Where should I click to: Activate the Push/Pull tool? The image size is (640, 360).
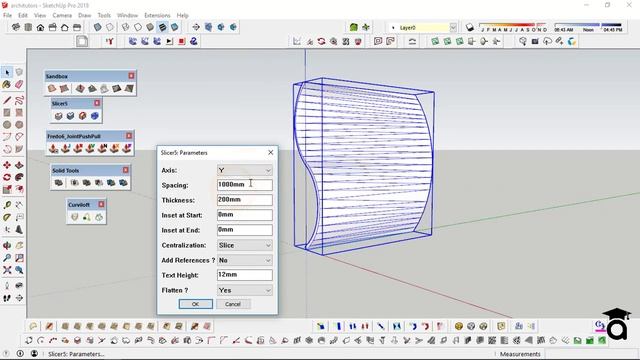(19, 165)
